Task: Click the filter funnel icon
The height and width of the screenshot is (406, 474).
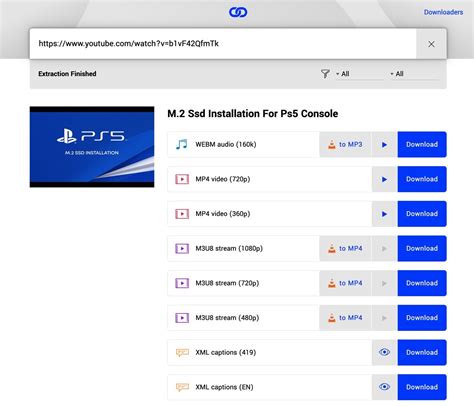Action: [325, 74]
